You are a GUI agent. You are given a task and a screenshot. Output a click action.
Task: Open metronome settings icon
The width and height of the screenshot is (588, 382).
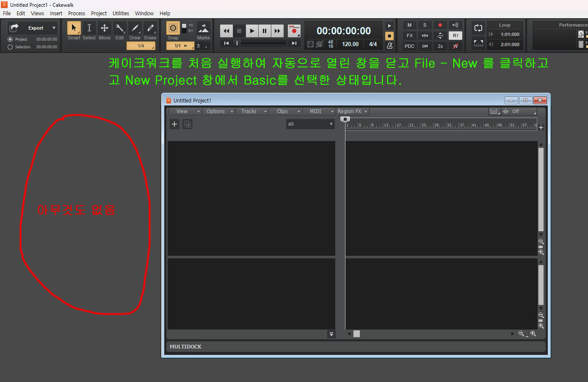tap(389, 45)
